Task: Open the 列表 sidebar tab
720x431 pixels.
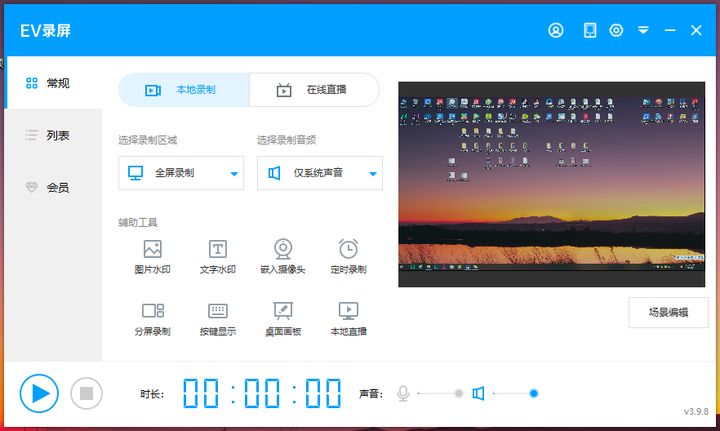Action: pos(53,135)
